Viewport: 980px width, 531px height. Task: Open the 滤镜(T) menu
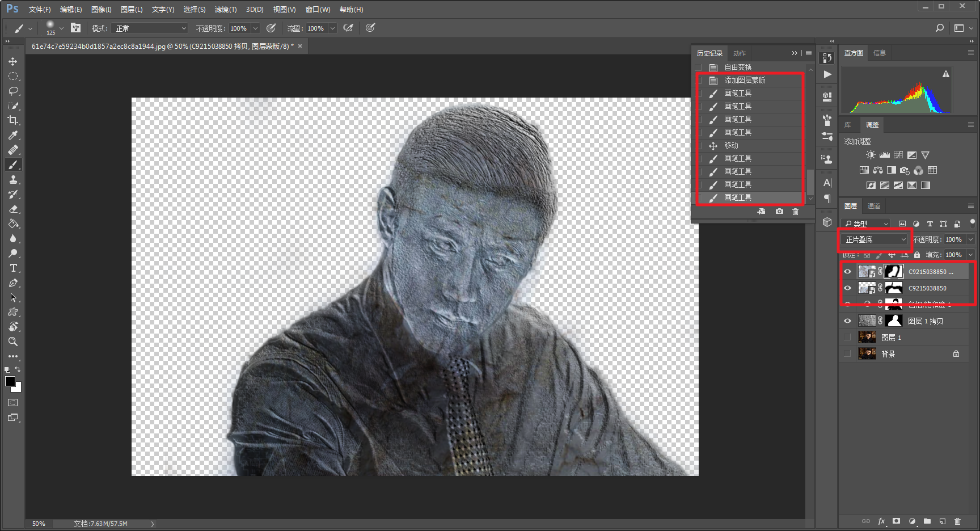click(226, 10)
